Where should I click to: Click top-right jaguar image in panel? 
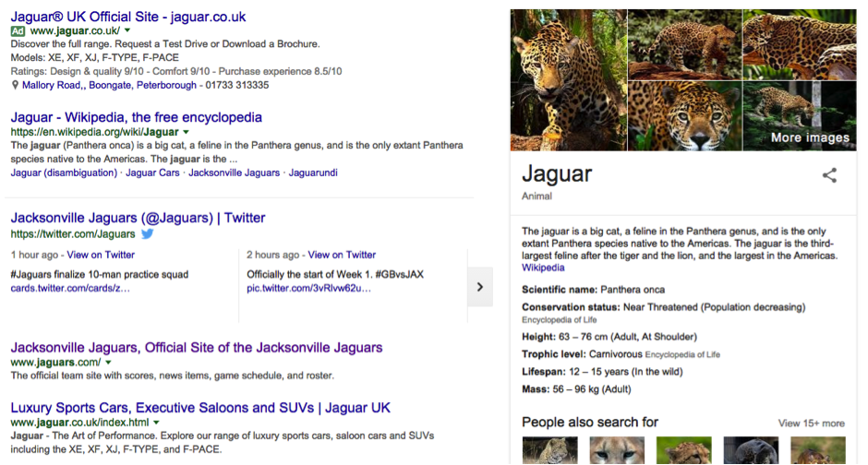click(x=800, y=44)
